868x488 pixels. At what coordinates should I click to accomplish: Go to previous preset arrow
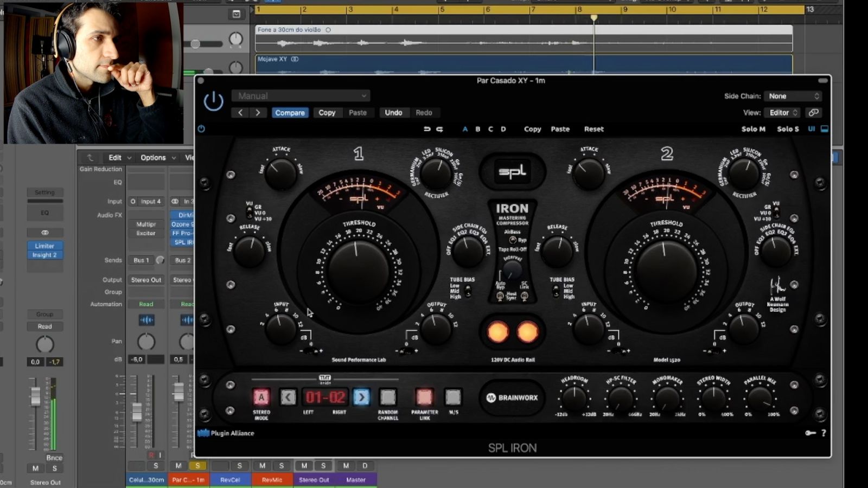240,113
